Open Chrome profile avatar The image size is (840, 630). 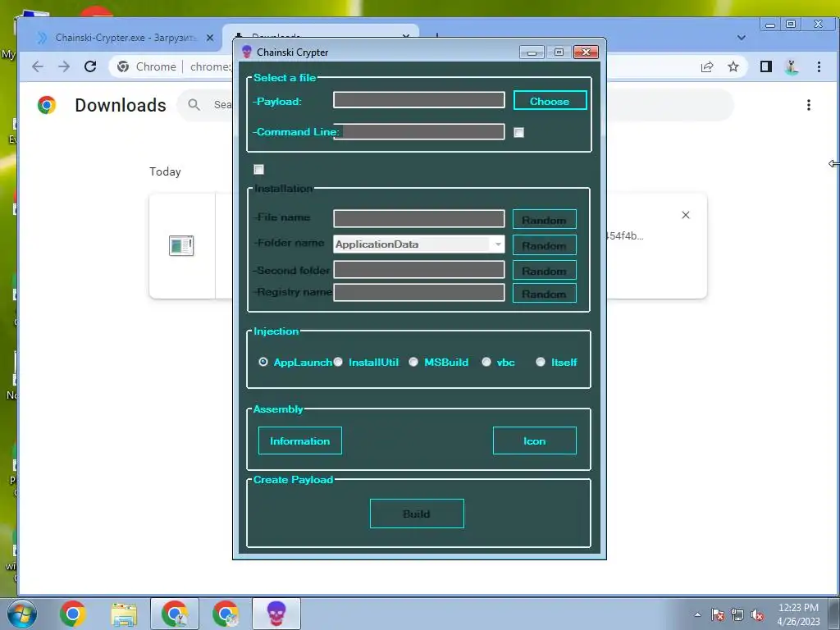[x=792, y=66]
